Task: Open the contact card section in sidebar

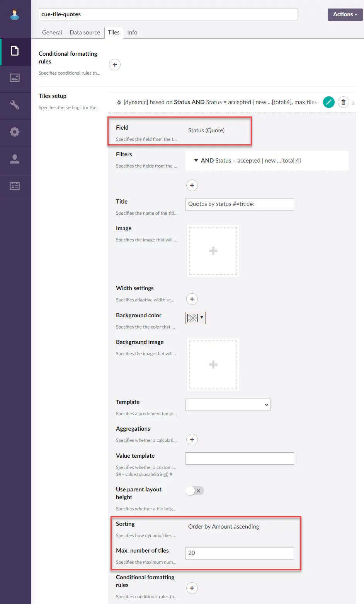Action: tap(15, 186)
